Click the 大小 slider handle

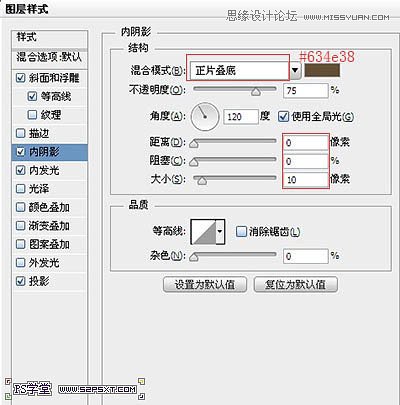[x=202, y=180]
